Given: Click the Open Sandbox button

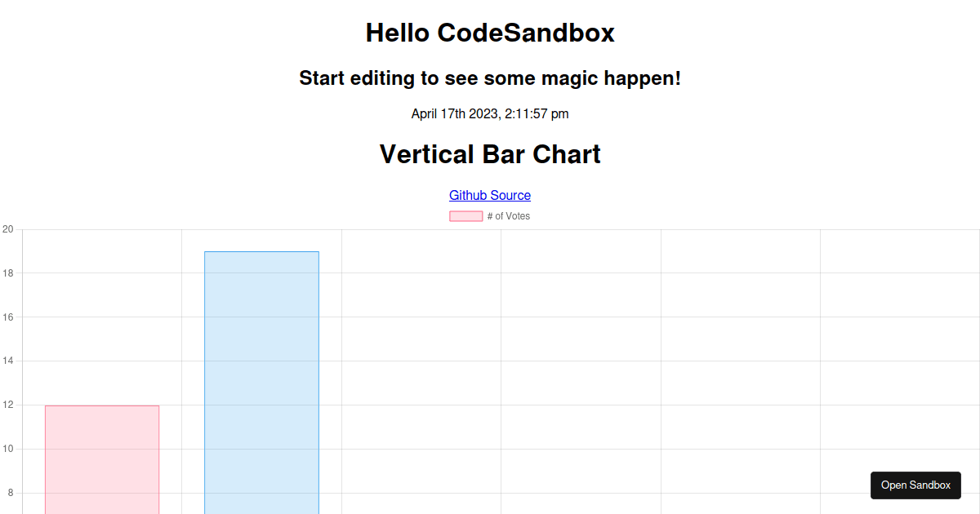Looking at the screenshot, I should pyautogui.click(x=915, y=485).
